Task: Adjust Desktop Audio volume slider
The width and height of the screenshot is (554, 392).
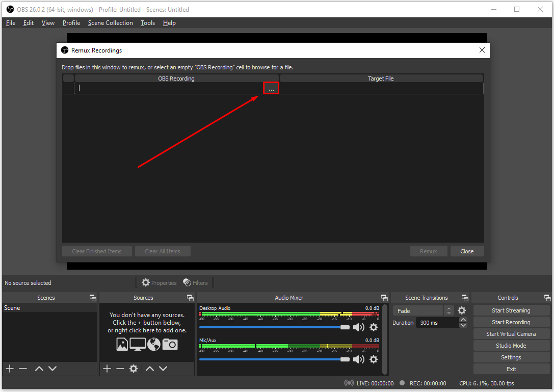Action: pos(275,327)
